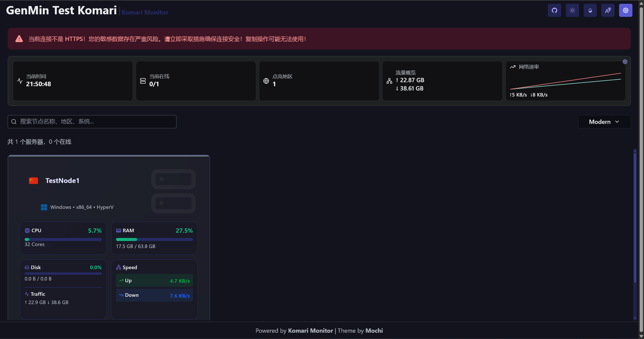Open the GitHub repository icon
This screenshot has width=644, height=339.
point(554,11)
